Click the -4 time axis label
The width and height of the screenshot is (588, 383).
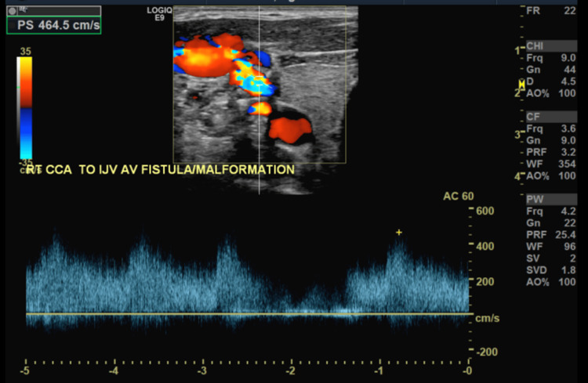114,371
